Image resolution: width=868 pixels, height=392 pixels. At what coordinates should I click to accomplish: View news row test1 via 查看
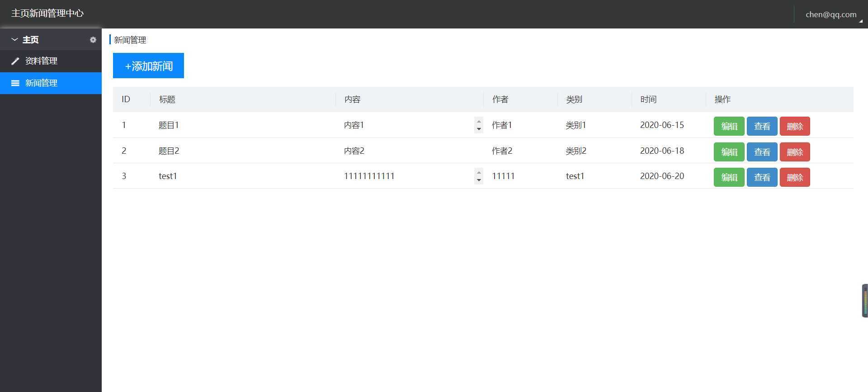click(762, 177)
